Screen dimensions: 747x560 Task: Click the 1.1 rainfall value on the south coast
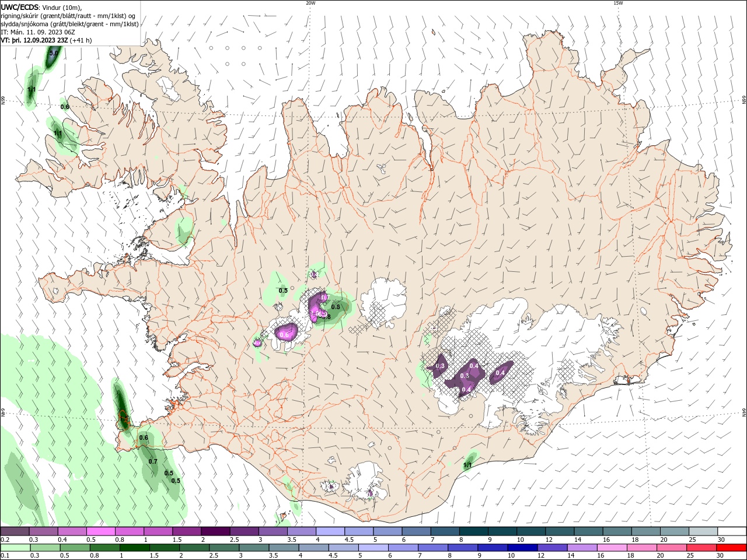467,465
